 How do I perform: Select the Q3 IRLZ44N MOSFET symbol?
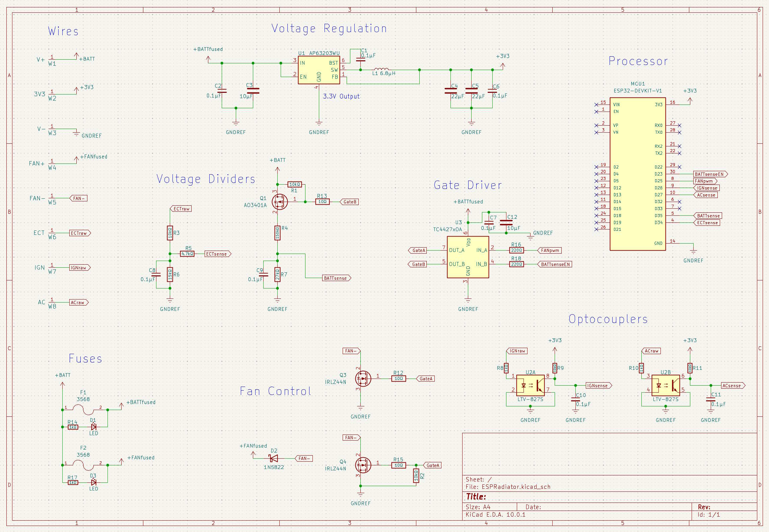362,379
